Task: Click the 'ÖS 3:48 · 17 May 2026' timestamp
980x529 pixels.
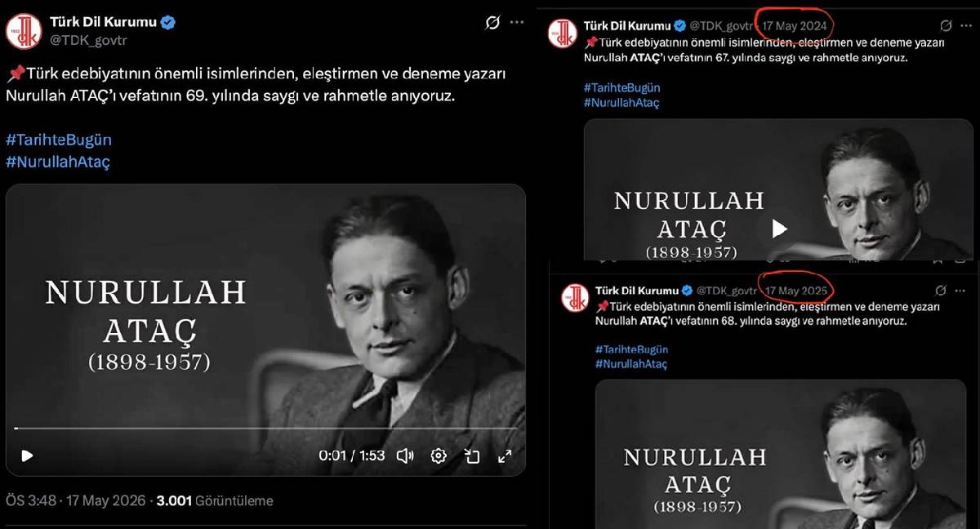Action: (75, 500)
